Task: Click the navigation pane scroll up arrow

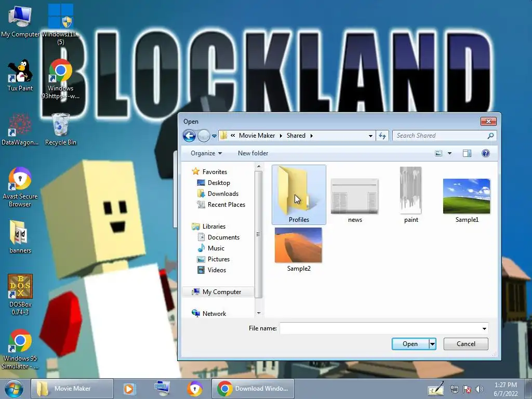Action: (x=259, y=166)
